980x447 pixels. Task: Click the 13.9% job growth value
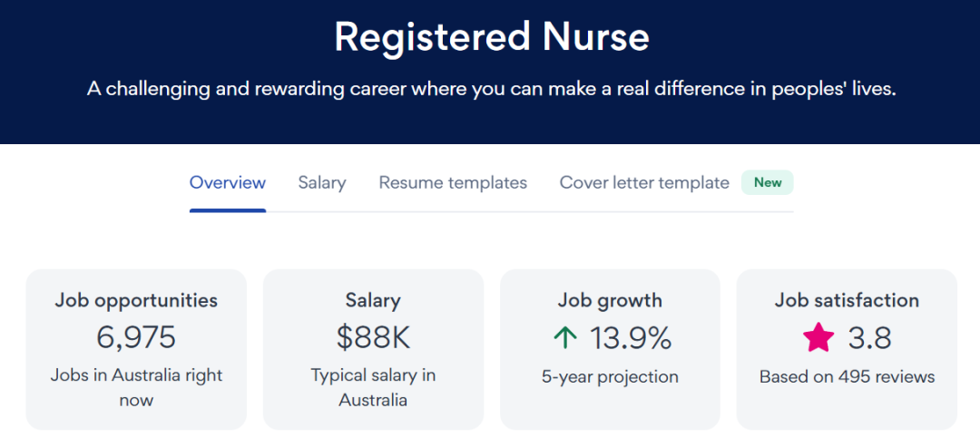click(631, 338)
